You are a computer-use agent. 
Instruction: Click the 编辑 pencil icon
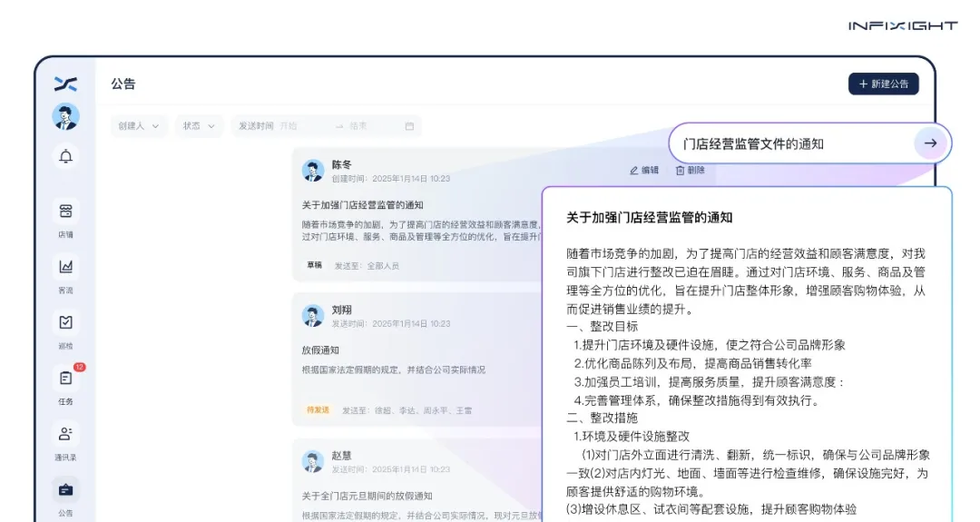(x=633, y=170)
